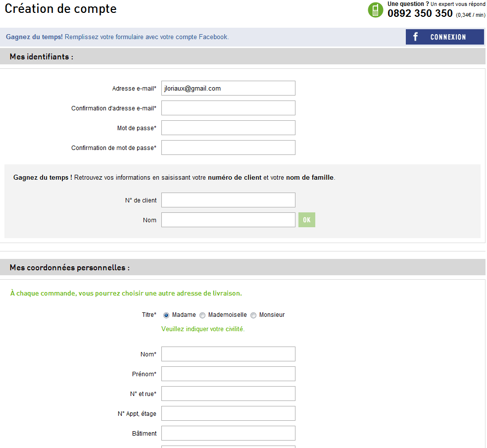Click the Nom* field in coordonnées personnelles
Viewport: 487px width, 448px height.
228,354
